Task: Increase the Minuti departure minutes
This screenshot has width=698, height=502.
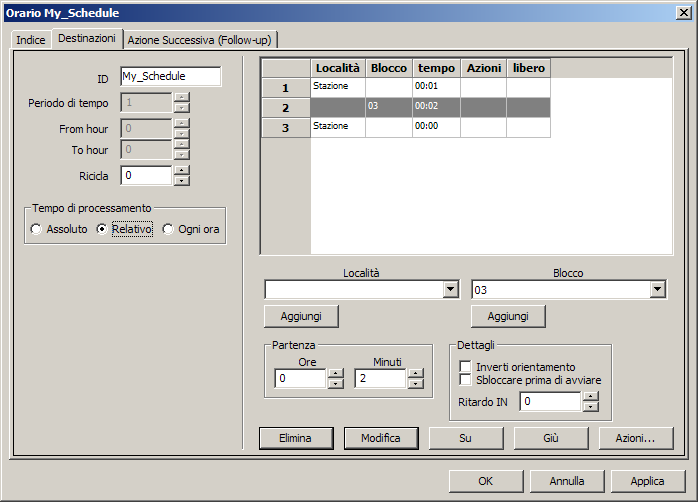Action: tap(415, 373)
